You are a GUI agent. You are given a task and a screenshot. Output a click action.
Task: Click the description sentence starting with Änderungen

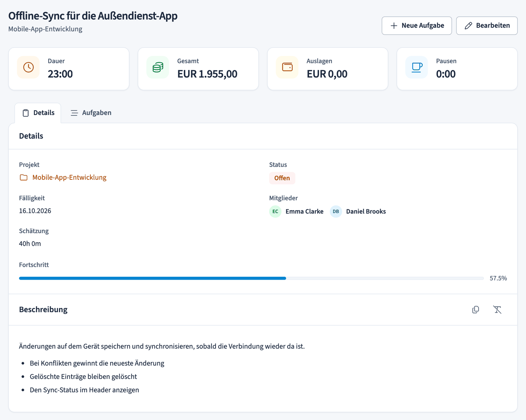[x=162, y=346]
